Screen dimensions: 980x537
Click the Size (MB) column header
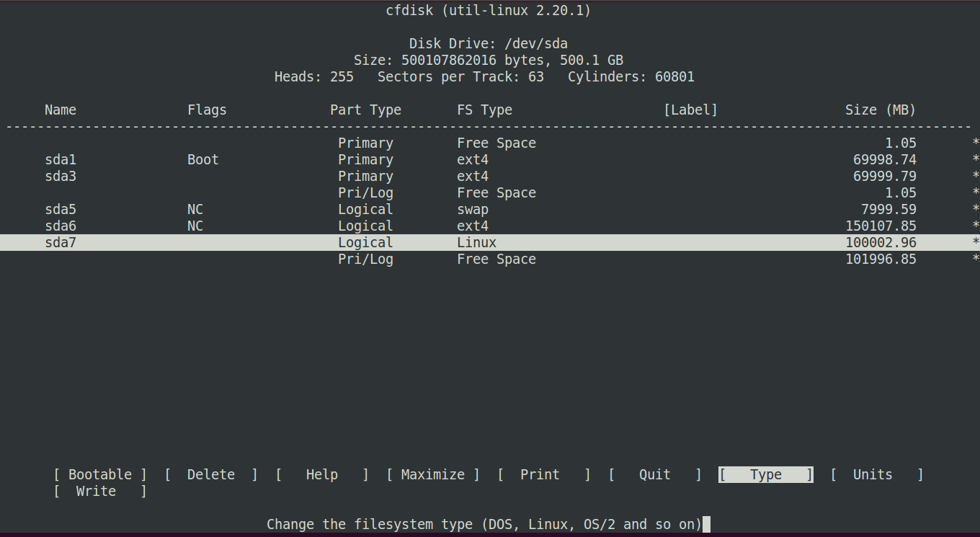click(x=881, y=110)
